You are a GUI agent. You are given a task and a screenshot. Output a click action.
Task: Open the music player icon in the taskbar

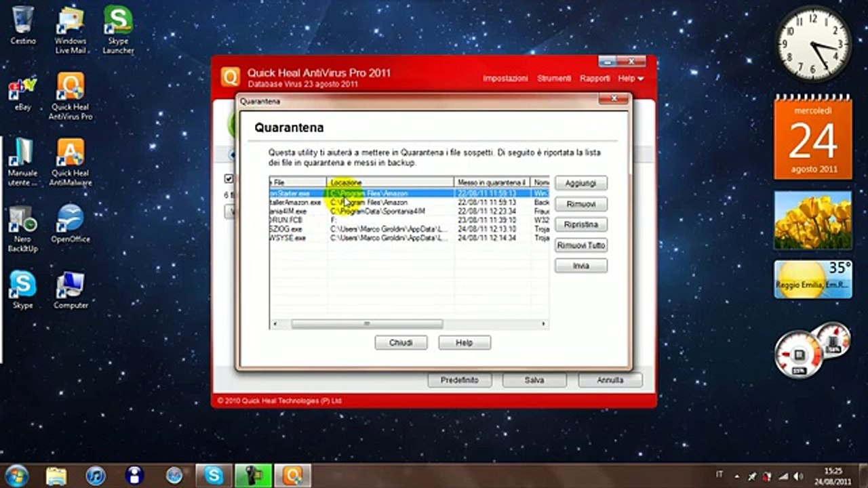[x=96, y=476]
